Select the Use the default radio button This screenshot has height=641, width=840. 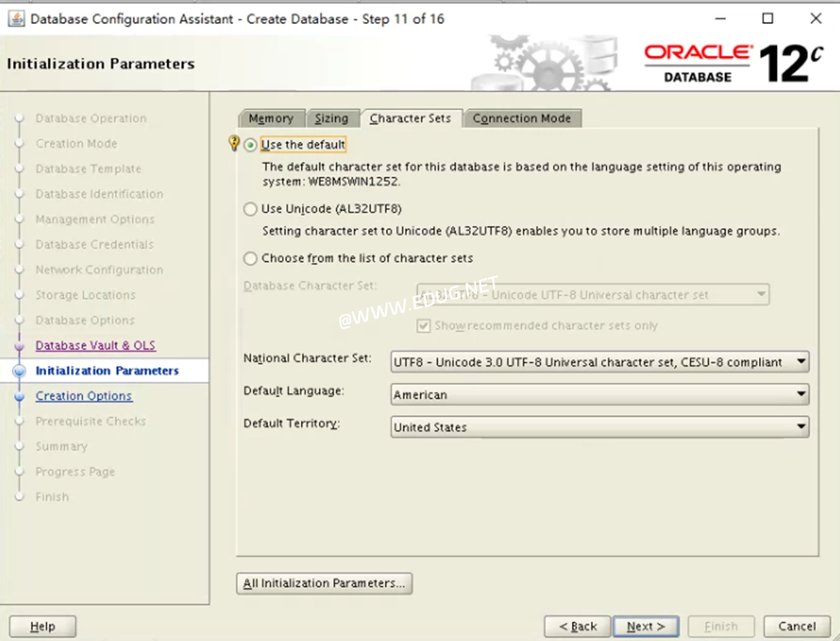point(251,146)
